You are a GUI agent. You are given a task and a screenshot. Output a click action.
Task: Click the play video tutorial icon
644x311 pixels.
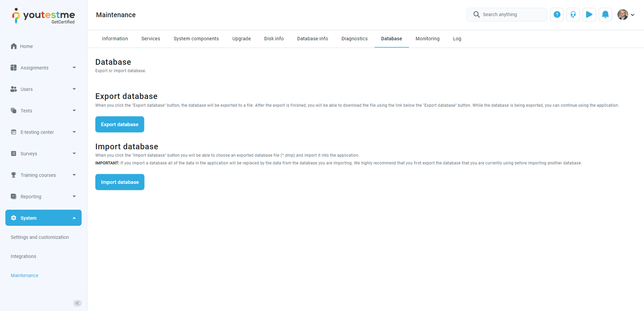pos(589,14)
